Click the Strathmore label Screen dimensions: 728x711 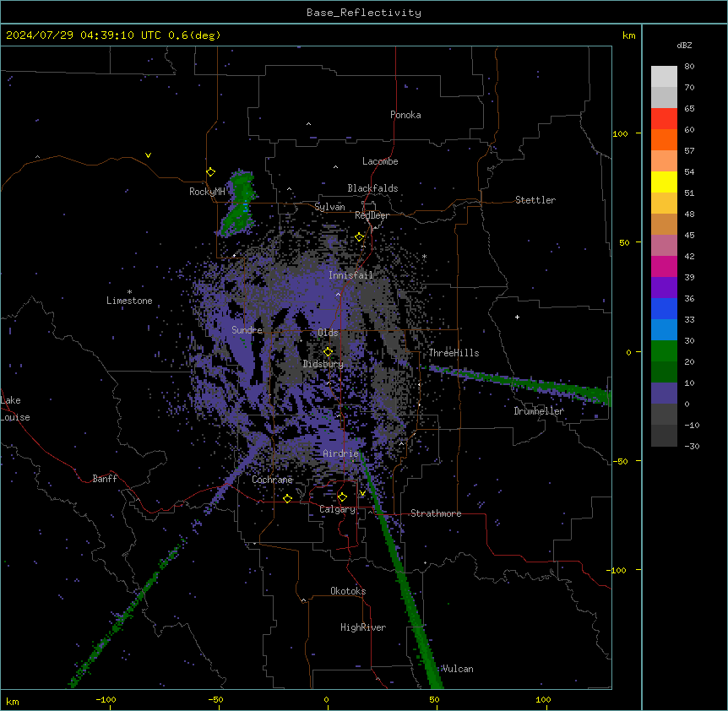(436, 513)
